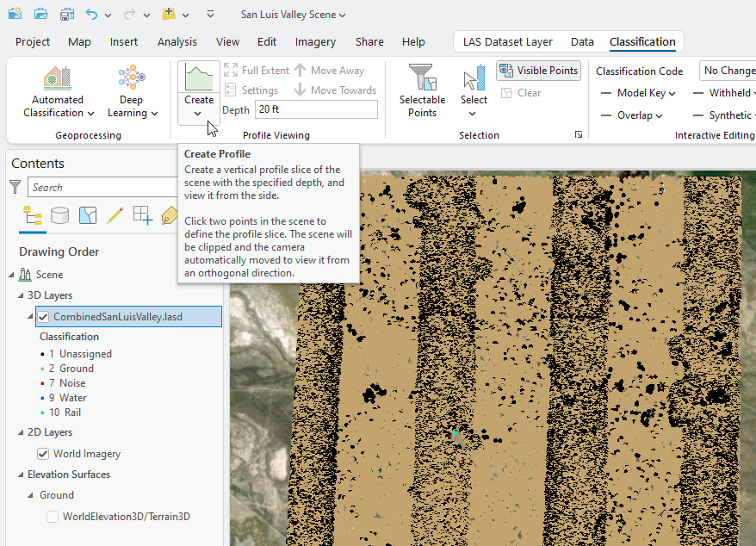The width and height of the screenshot is (756, 546).
Task: Hide the World Imagery layer
Action: click(x=43, y=454)
